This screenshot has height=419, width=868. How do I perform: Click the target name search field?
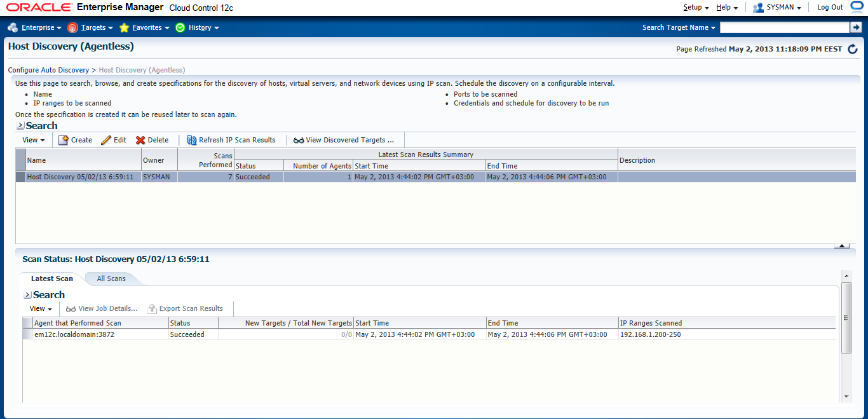pyautogui.click(x=784, y=27)
